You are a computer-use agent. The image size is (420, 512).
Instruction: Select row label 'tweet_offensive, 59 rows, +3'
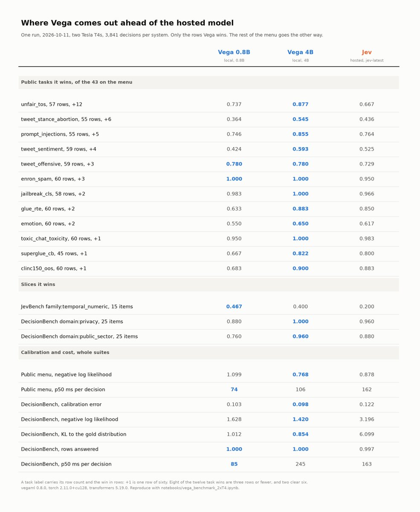click(58, 164)
